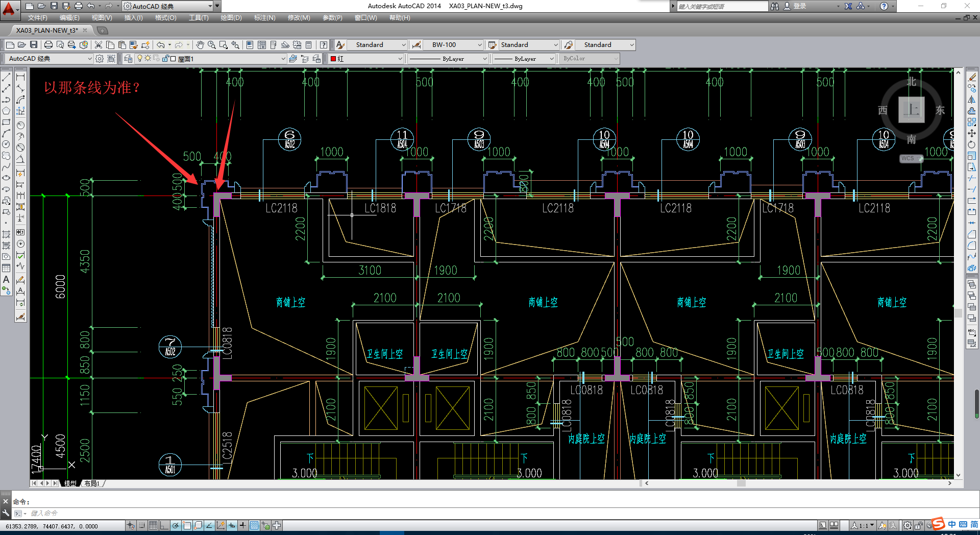Image resolution: width=980 pixels, height=535 pixels.
Task: Select the Line draw tool
Action: point(6,77)
